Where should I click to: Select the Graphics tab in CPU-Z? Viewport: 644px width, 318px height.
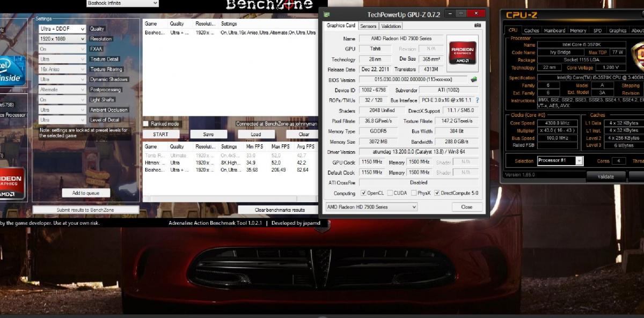pos(618,31)
